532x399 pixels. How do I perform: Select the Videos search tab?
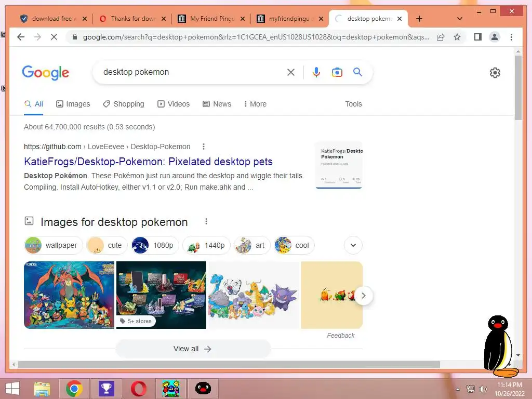(174, 104)
